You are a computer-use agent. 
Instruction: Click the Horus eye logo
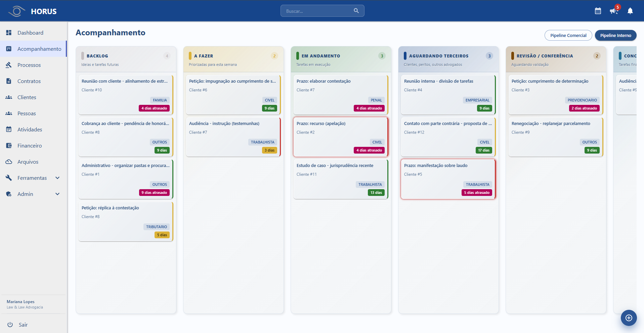pos(16,11)
